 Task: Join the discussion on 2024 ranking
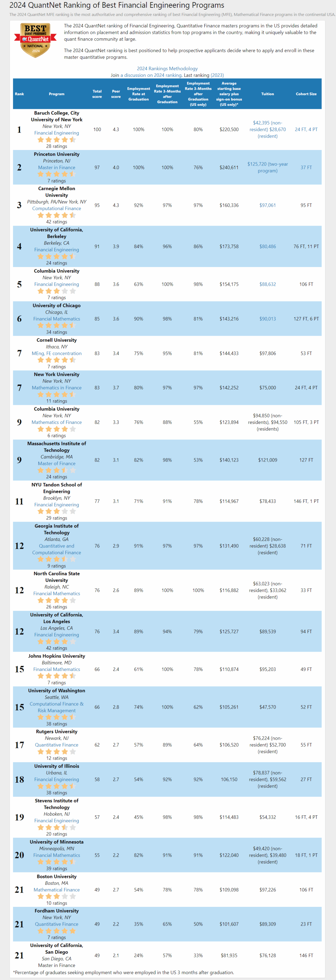151,75
